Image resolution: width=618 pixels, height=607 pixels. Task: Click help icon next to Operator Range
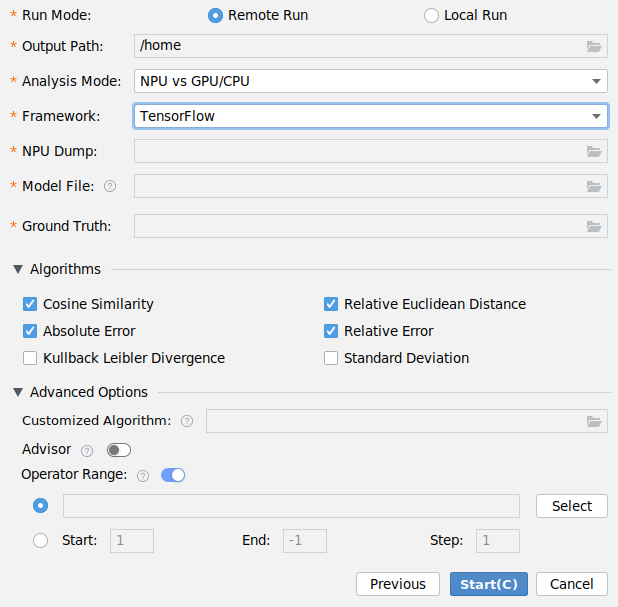pos(143,476)
